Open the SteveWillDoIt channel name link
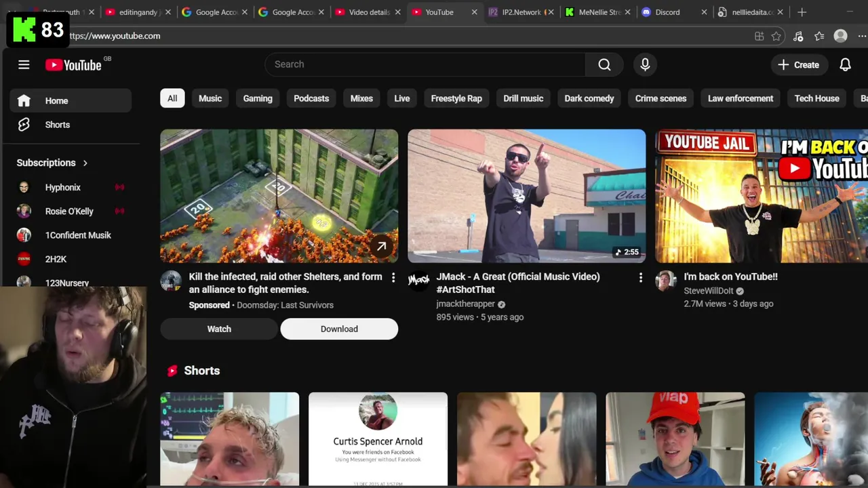Screen dimensions: 868x488 pyautogui.click(x=709, y=291)
